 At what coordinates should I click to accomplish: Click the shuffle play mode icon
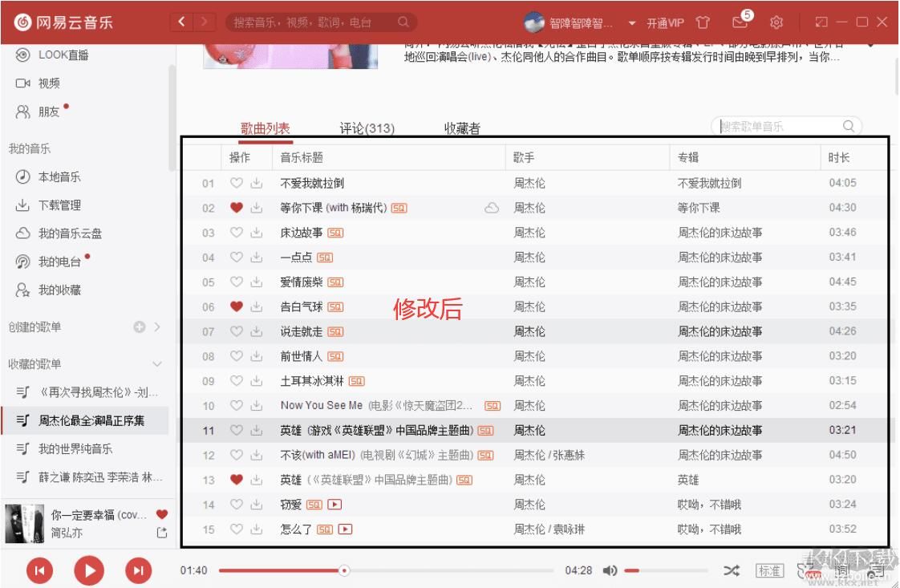tap(731, 570)
